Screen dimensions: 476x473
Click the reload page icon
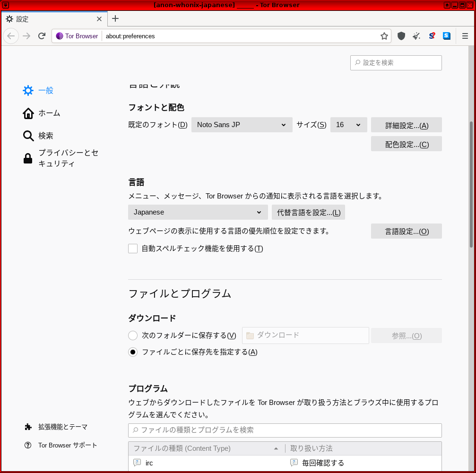pos(42,36)
